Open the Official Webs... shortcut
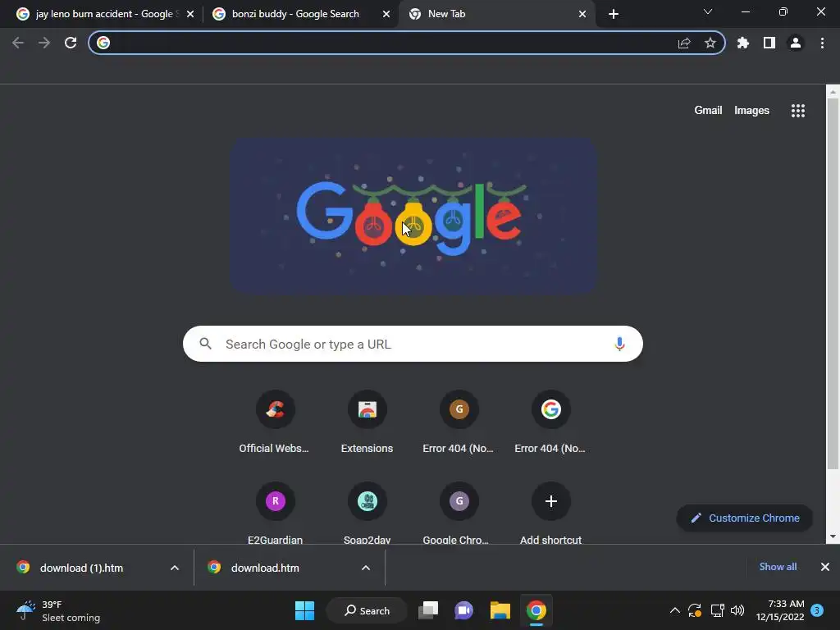The height and width of the screenshot is (630, 840). [275, 423]
